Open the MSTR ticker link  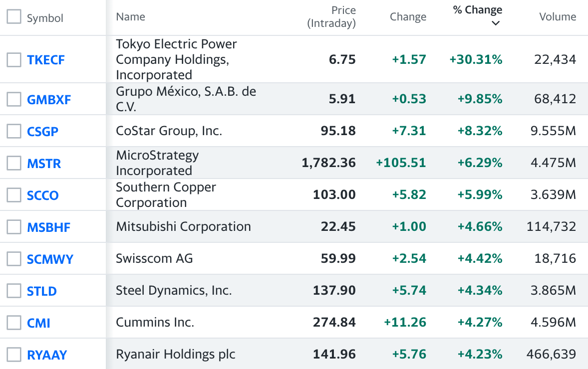pos(44,164)
